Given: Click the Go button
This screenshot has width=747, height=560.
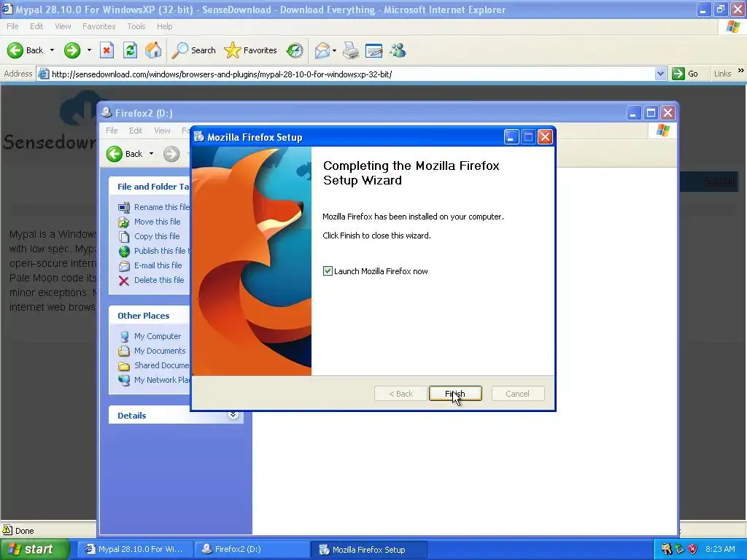Looking at the screenshot, I should 686,74.
